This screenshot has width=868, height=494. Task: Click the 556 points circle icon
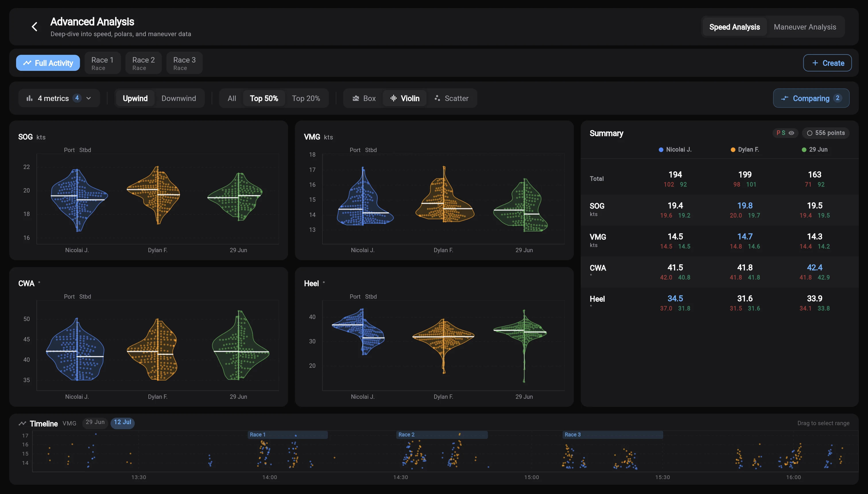tap(810, 133)
